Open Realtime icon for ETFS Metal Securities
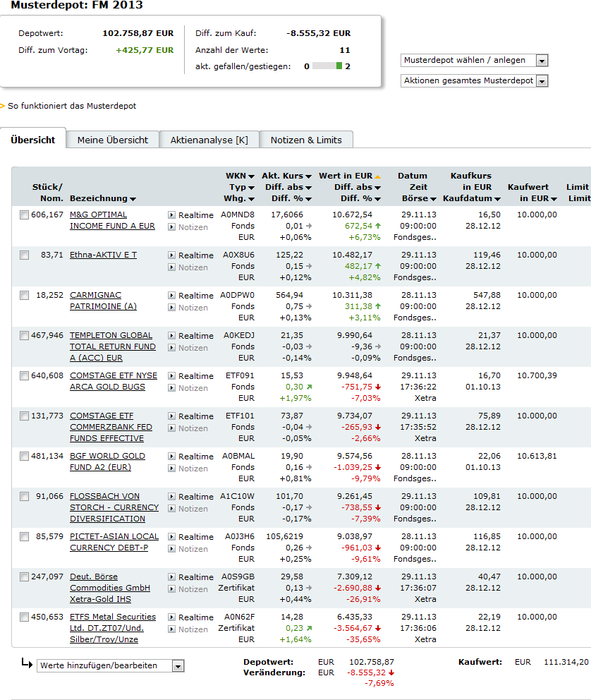591x700 pixels. pos(171,617)
